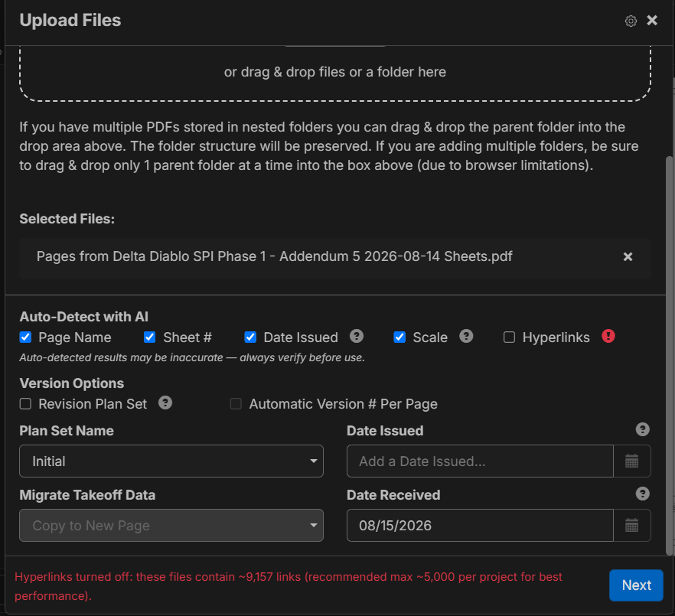
Task: Click the drag & drop files area
Action: coord(335,73)
